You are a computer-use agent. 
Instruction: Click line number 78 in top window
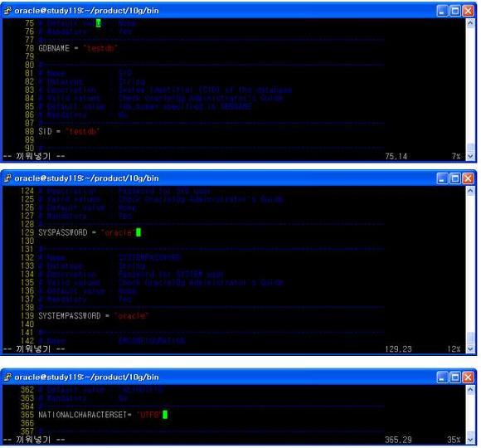(30, 48)
